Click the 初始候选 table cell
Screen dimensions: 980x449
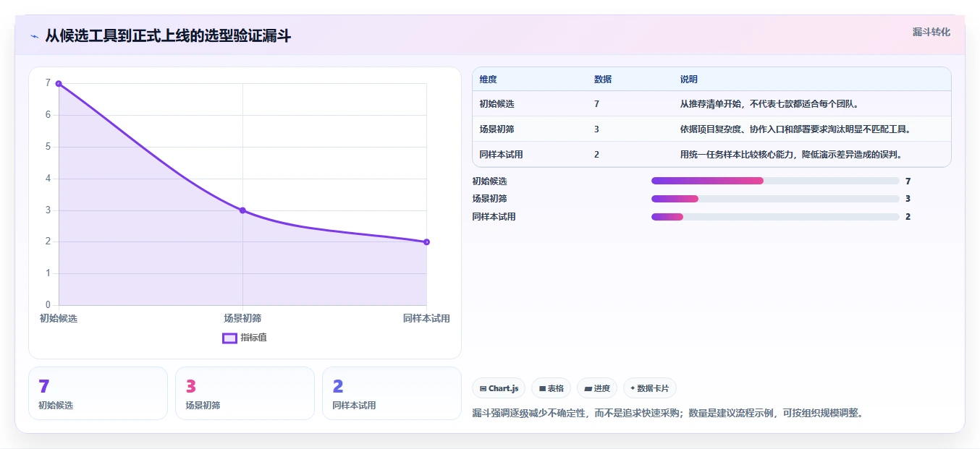pos(497,104)
